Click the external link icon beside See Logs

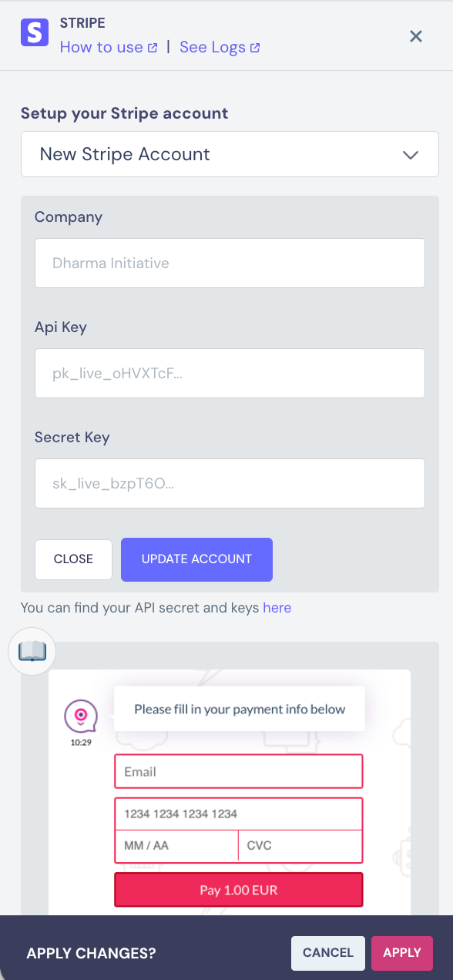tap(255, 48)
